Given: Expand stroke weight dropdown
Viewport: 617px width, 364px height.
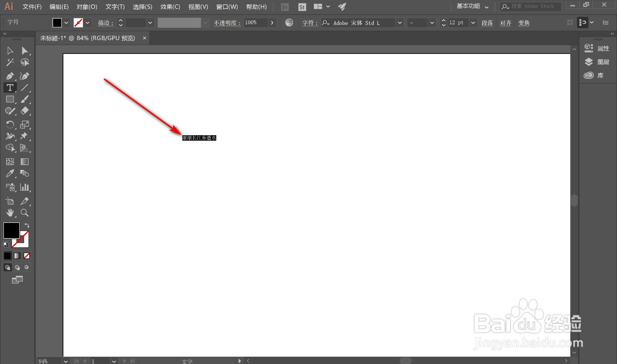Looking at the screenshot, I should point(150,23).
